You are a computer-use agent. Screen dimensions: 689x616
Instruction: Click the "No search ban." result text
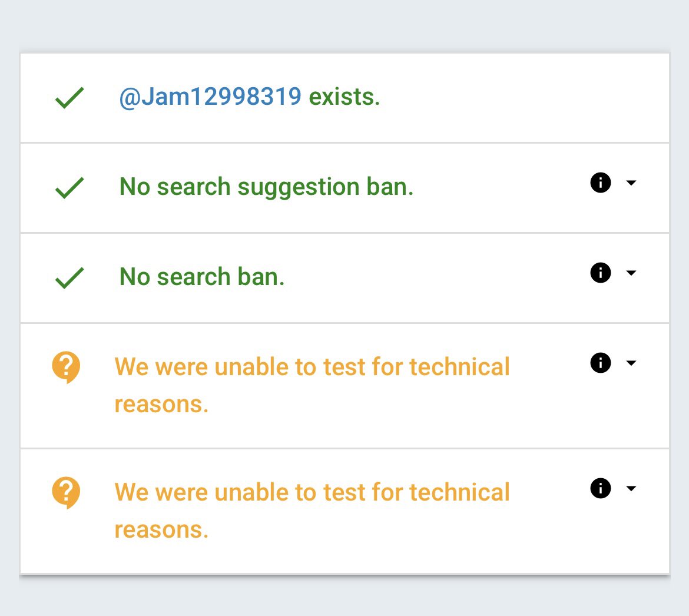pyautogui.click(x=202, y=277)
